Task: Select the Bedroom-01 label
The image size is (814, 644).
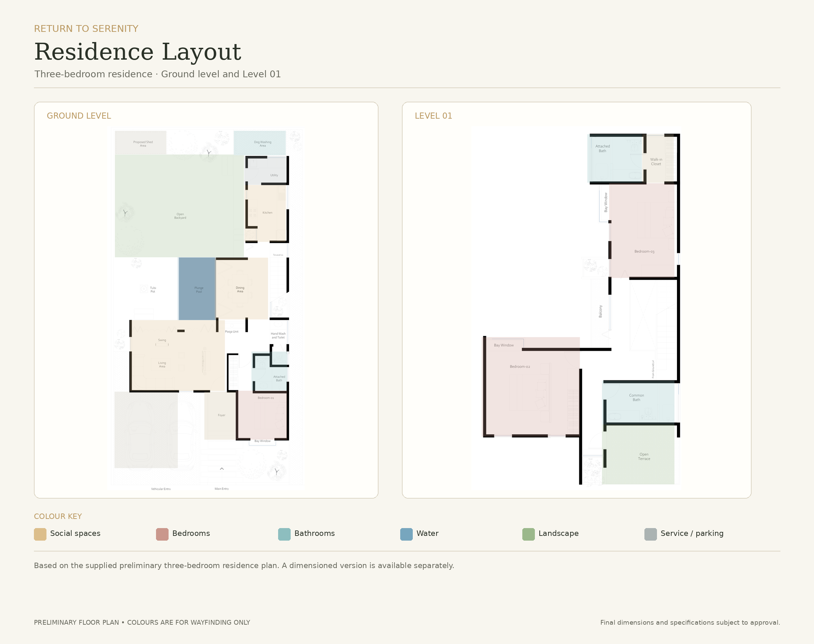Action: [266, 398]
